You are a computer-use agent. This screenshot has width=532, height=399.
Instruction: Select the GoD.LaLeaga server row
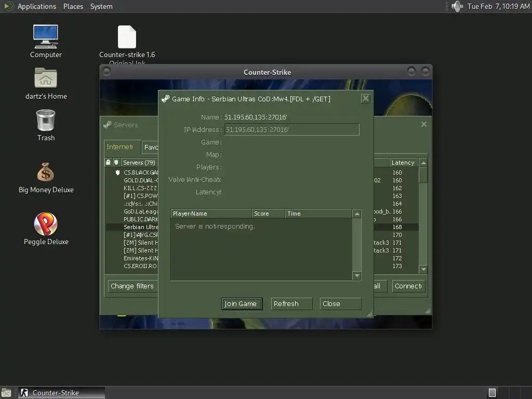(132, 211)
